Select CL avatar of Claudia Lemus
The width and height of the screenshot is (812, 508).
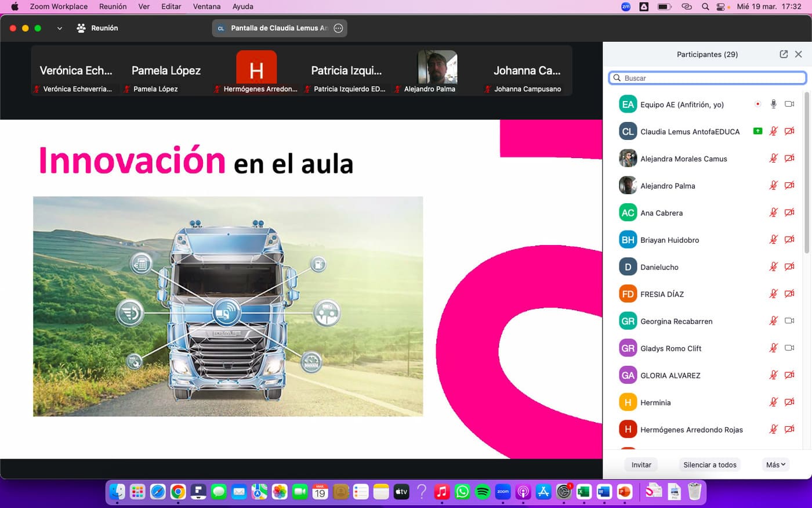point(628,131)
